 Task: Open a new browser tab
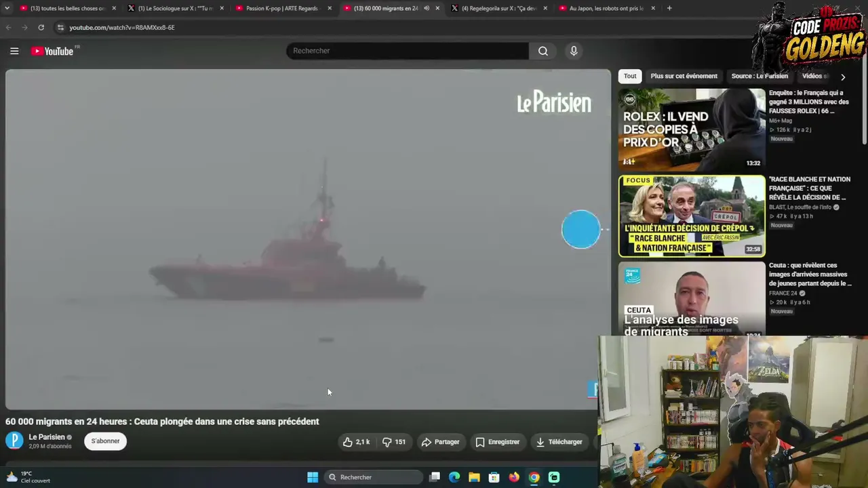(669, 8)
